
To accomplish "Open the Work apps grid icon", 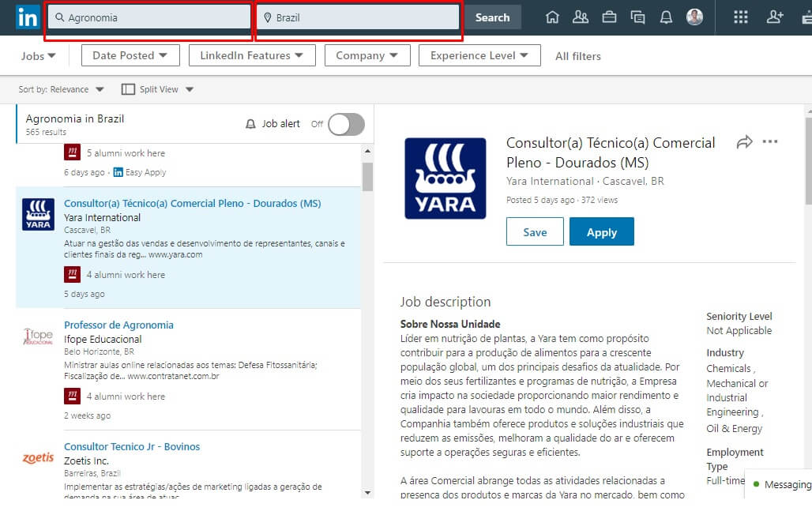I will tap(741, 17).
